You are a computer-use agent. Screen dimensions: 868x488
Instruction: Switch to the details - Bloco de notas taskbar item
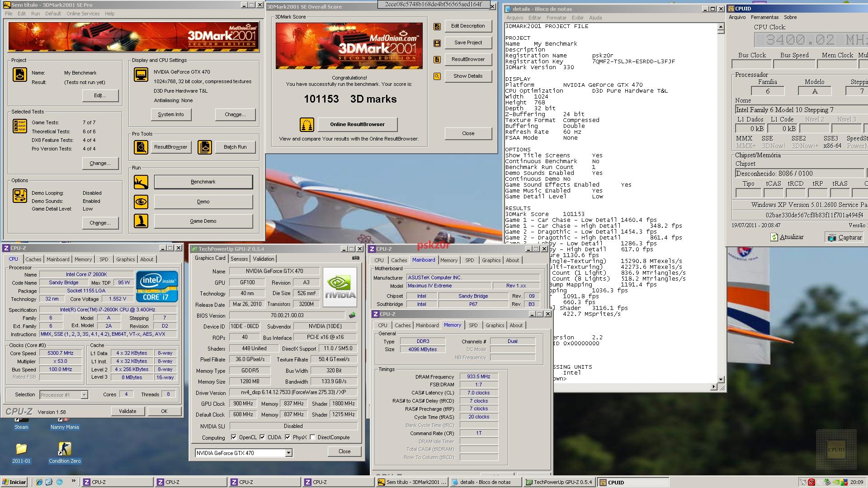485,482
